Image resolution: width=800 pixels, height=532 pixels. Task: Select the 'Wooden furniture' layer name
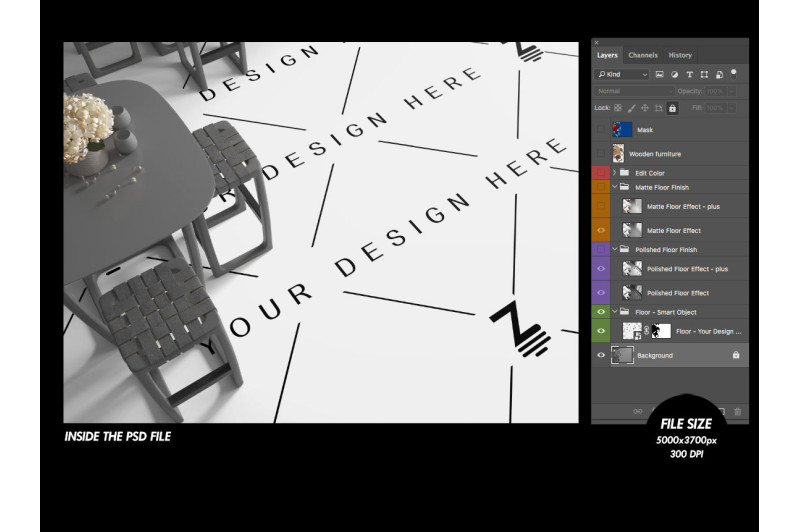655,154
